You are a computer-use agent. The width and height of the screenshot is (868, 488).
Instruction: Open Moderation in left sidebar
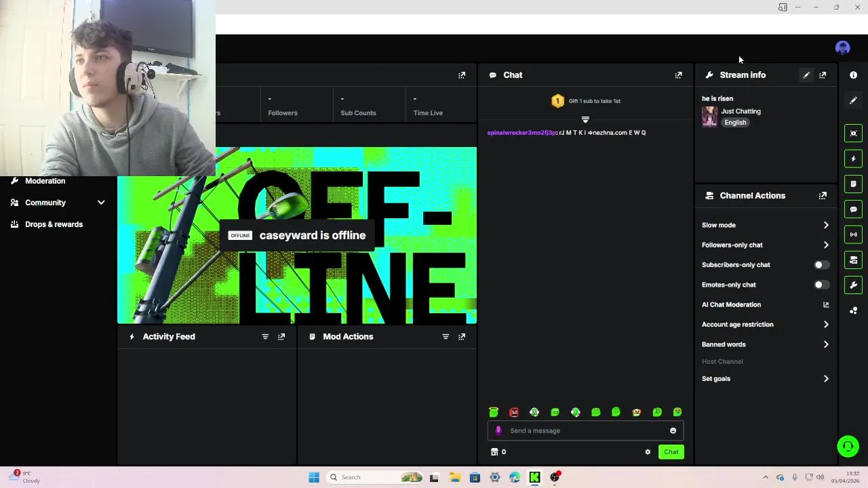point(45,181)
